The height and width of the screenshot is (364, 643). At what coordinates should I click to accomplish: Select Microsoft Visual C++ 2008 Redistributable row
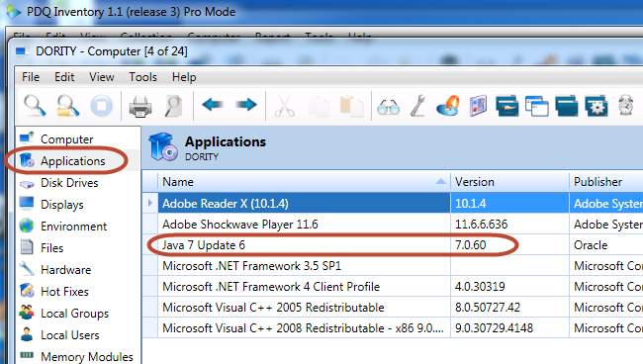tap(393, 328)
